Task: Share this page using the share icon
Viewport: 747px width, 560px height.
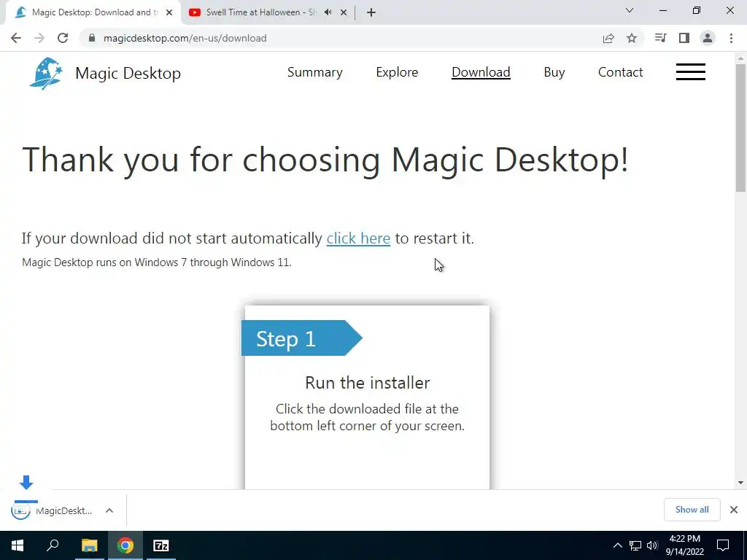Action: point(608,38)
